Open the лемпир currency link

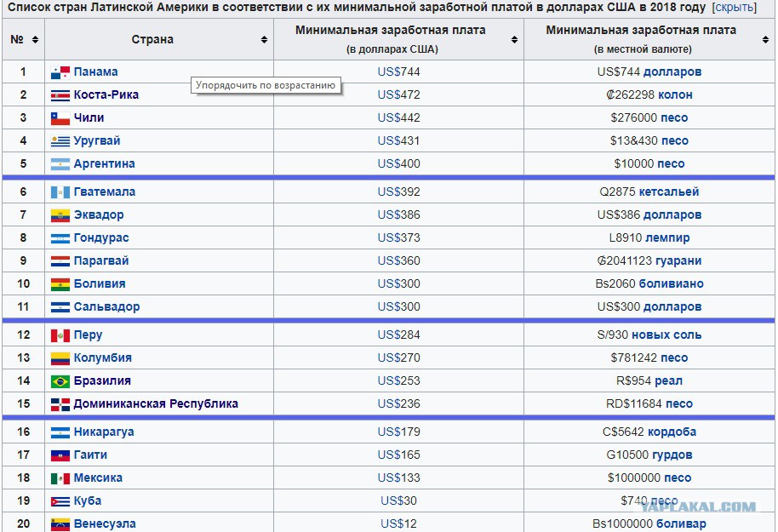[668, 237]
